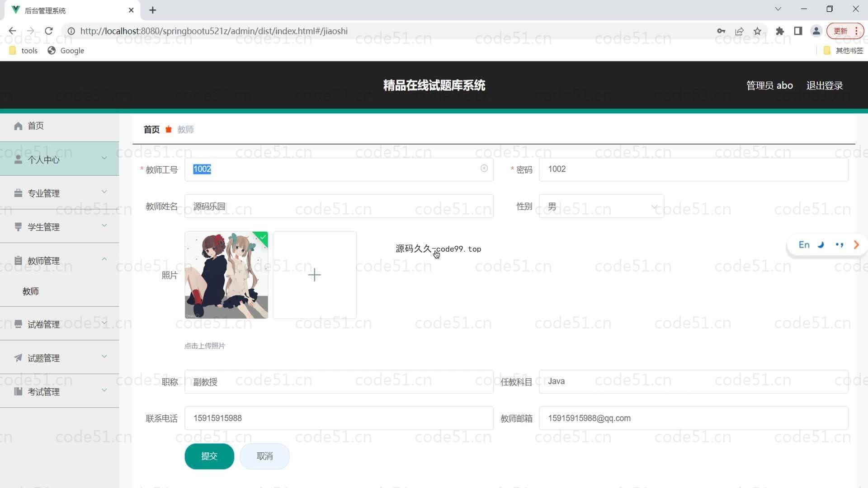The image size is (868, 488).
Task: Open the 性别 dropdown
Action: (601, 206)
